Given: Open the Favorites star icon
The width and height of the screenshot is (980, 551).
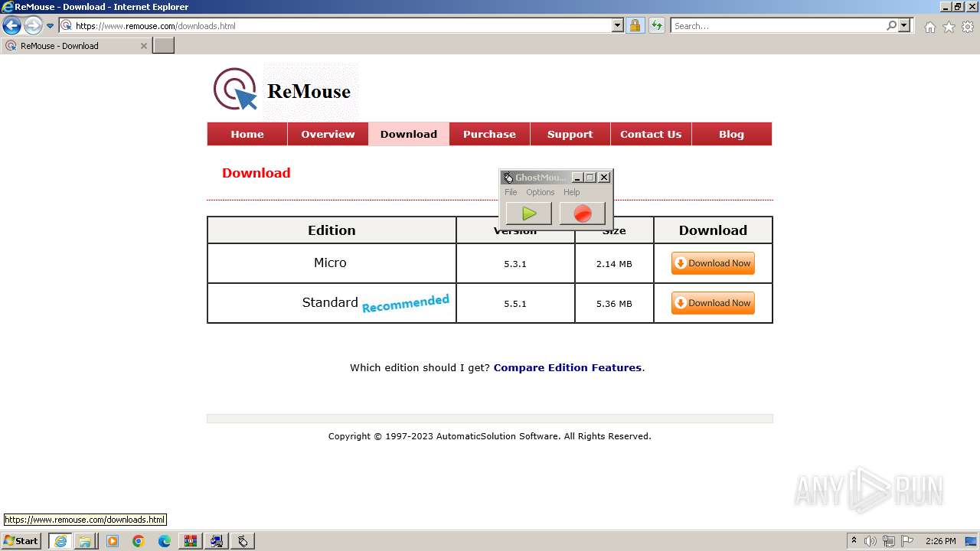Looking at the screenshot, I should click(949, 27).
